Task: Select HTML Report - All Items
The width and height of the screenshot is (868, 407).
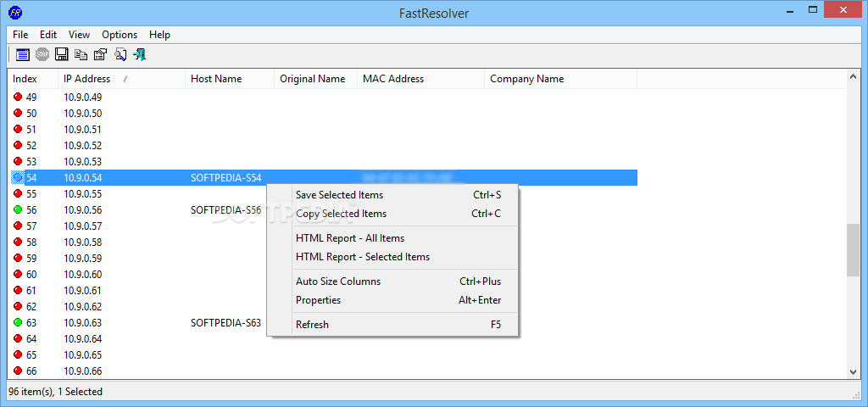Action: tap(392, 238)
